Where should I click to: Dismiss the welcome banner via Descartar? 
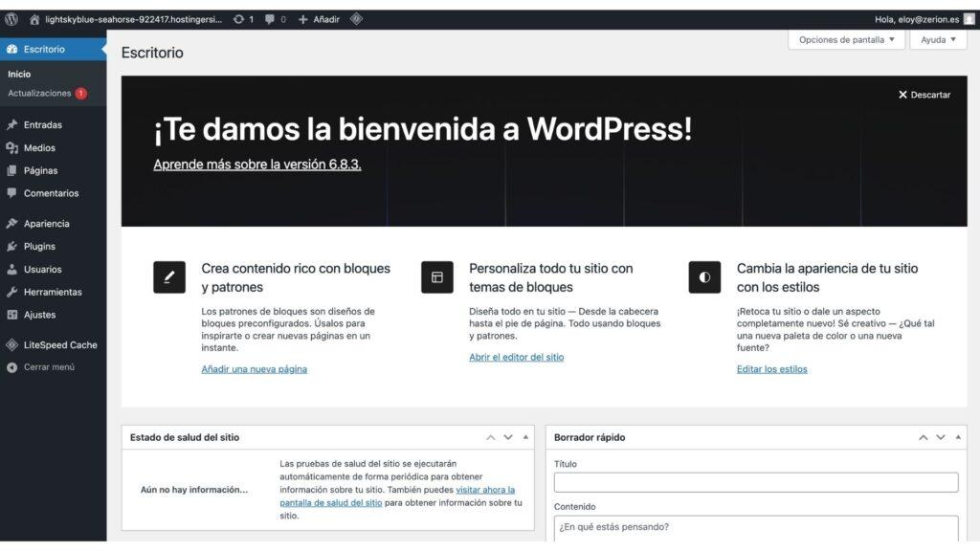[x=925, y=94]
